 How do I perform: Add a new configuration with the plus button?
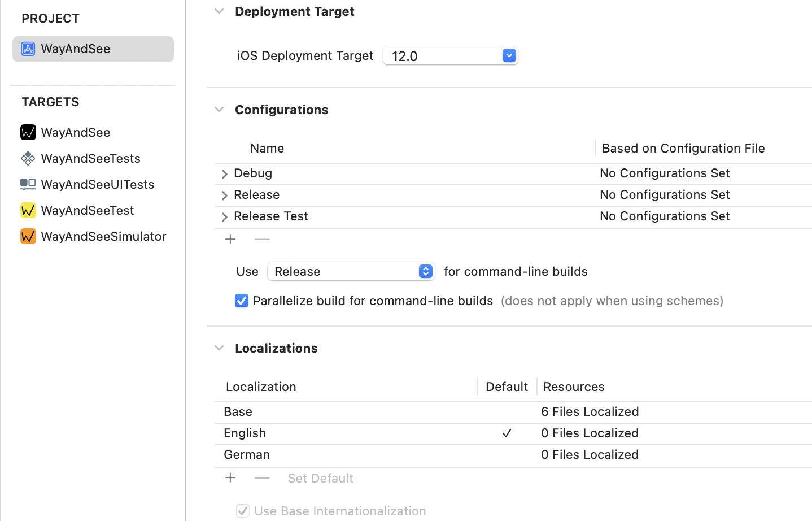tap(230, 240)
